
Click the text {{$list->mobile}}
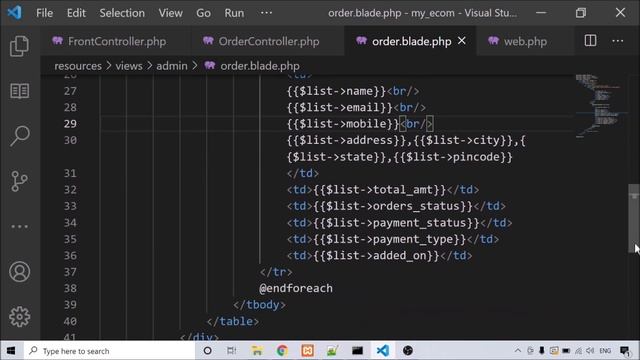pyautogui.click(x=343, y=124)
